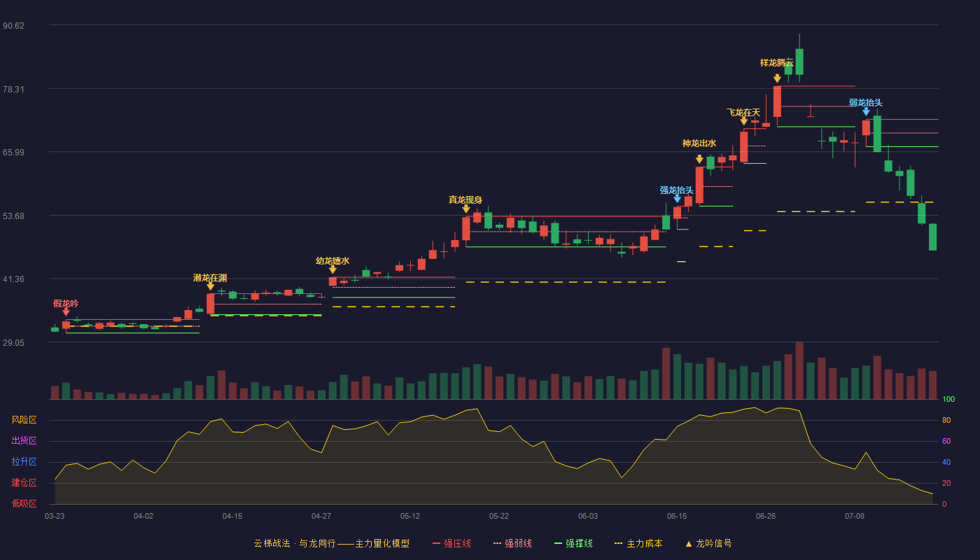Toggle the 强撑线 legend series

tap(573, 543)
